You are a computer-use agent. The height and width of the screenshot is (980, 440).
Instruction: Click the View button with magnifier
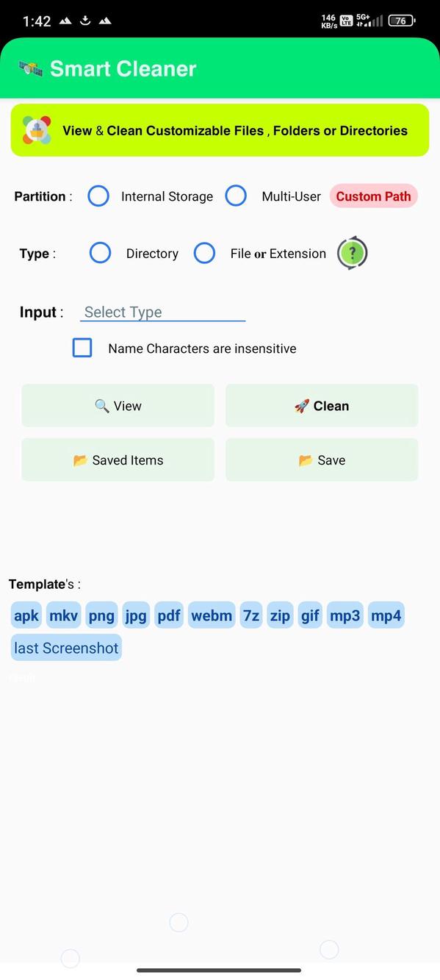(x=118, y=406)
